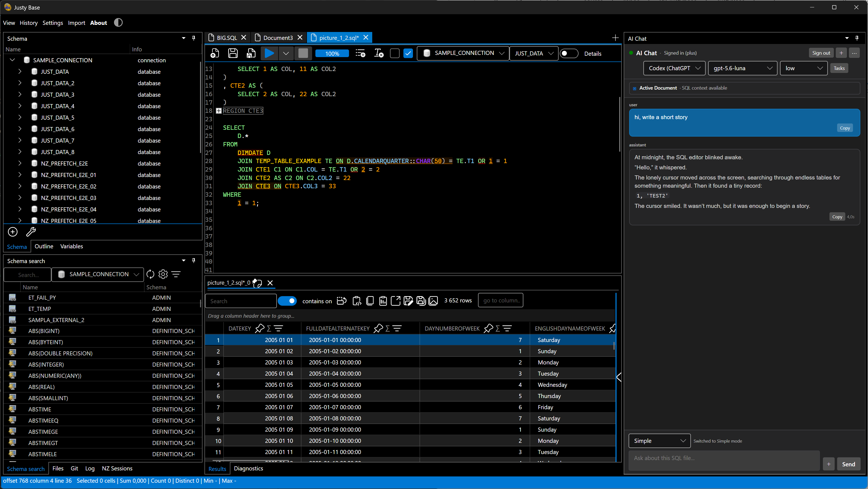This screenshot has width=868, height=489.
Task: Open the Import menu
Action: (77, 23)
